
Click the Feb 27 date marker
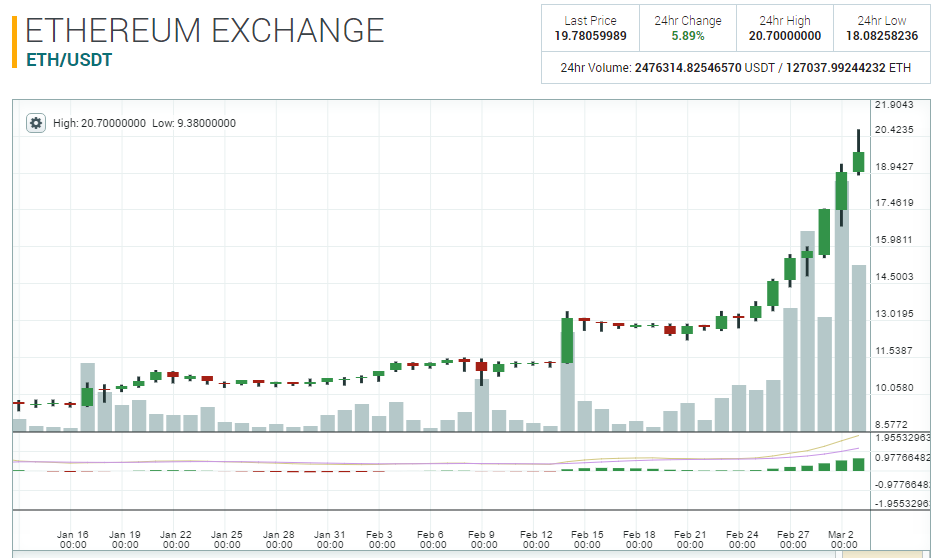793,539
